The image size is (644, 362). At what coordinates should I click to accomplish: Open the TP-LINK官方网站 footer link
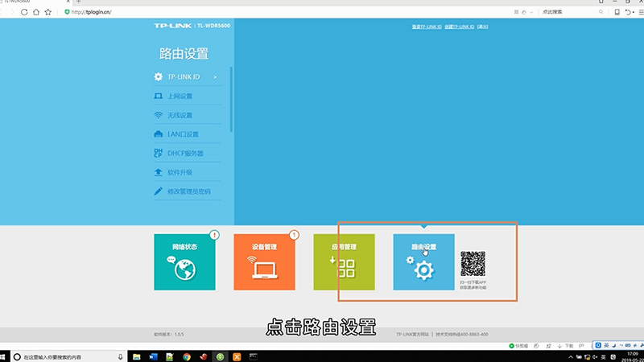(412, 334)
